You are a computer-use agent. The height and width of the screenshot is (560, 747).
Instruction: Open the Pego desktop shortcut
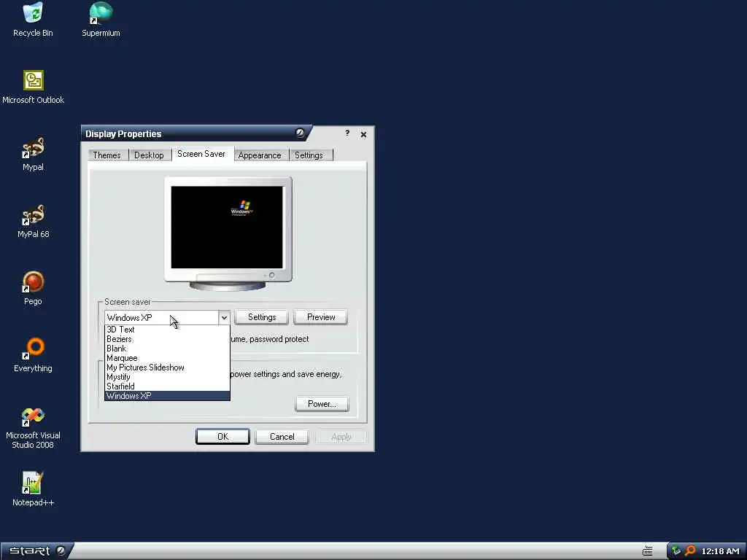click(33, 289)
